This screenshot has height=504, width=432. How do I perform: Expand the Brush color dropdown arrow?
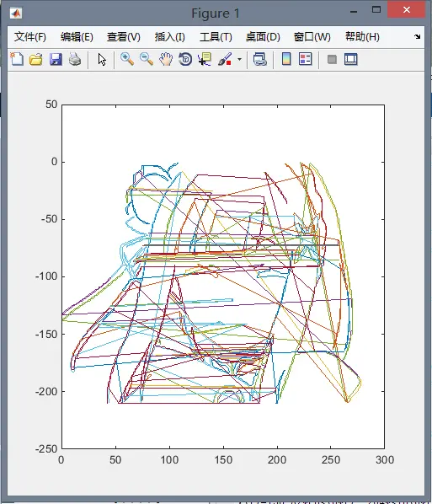pos(239,60)
